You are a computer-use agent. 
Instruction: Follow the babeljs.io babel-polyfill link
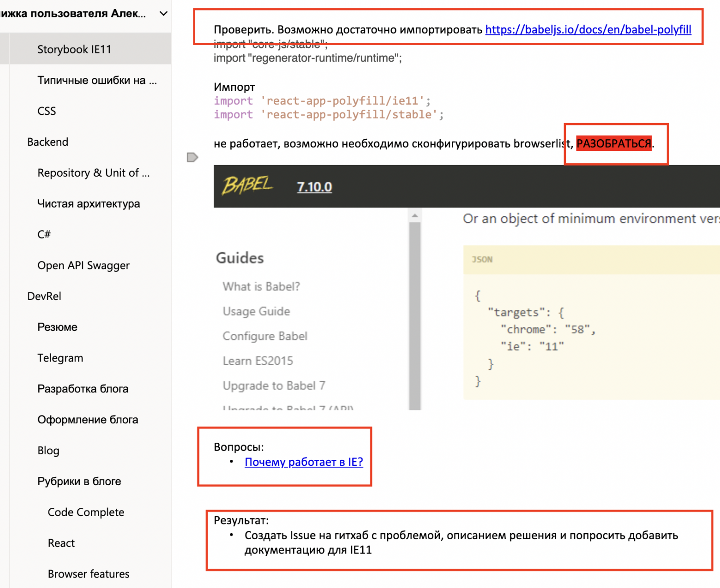[588, 30]
